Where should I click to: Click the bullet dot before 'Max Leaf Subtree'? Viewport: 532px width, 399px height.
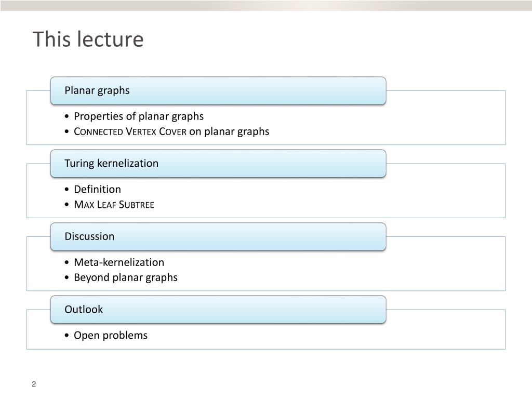coord(66,205)
